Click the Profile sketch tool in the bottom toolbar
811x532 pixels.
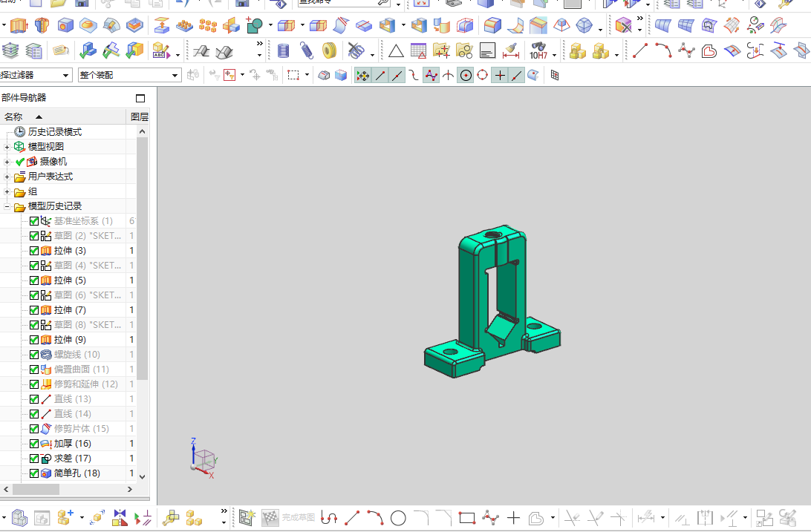click(329, 518)
